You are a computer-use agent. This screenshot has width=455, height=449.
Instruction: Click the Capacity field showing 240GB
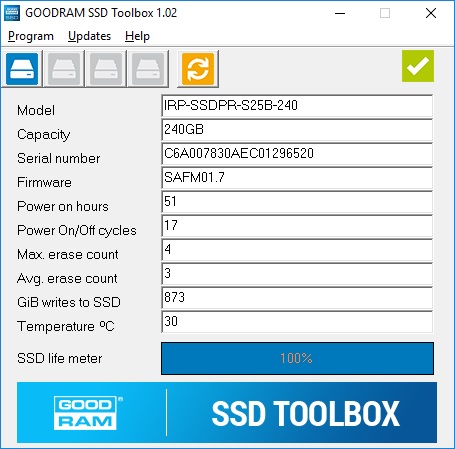tap(297, 130)
